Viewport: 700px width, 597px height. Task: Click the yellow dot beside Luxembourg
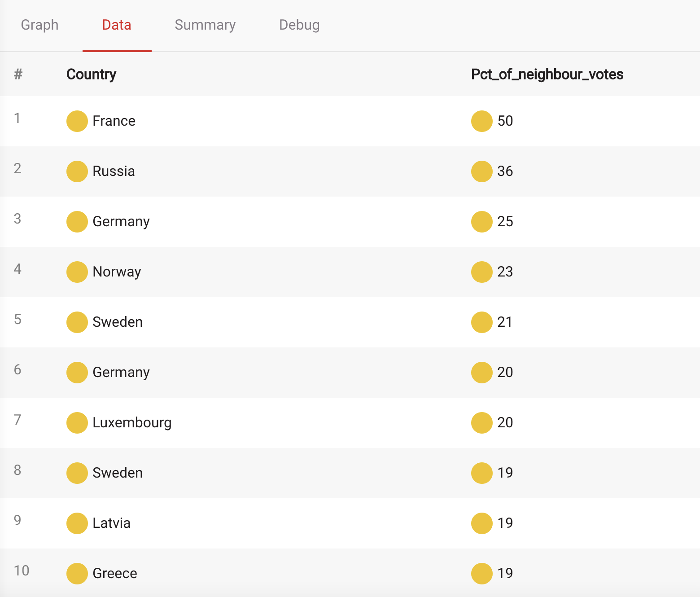[77, 423]
